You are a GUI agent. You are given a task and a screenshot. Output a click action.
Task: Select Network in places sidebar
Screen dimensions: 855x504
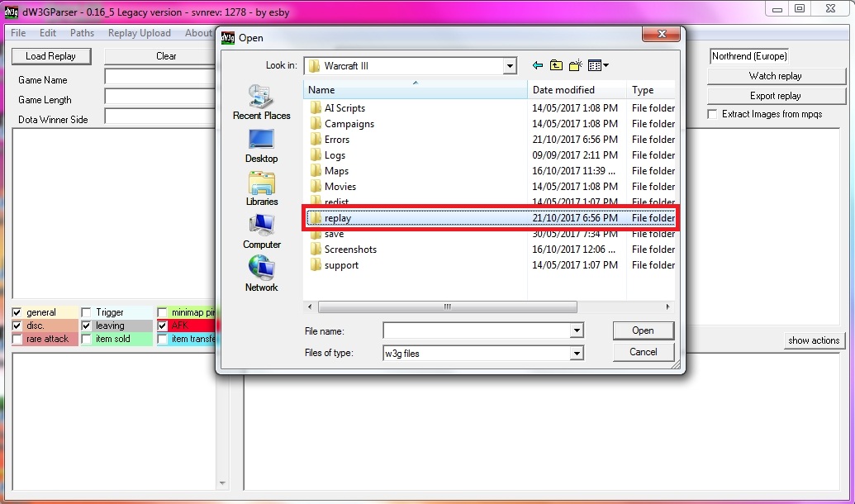[262, 273]
